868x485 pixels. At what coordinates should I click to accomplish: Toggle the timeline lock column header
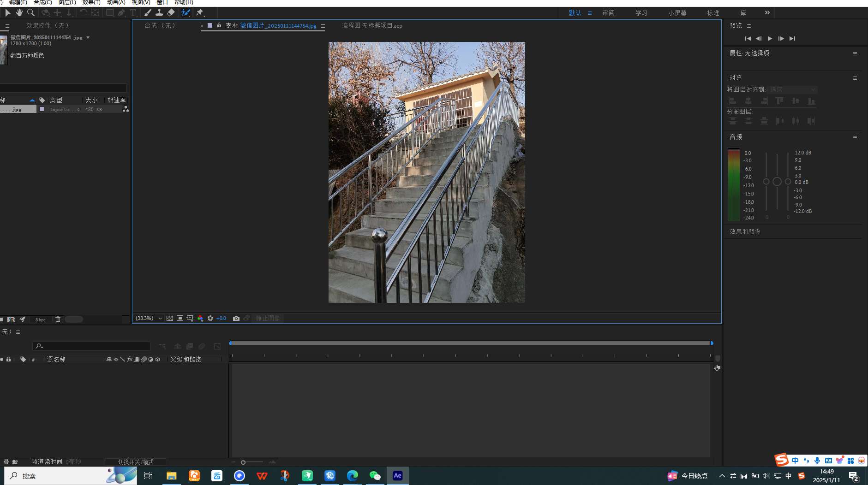coord(8,359)
